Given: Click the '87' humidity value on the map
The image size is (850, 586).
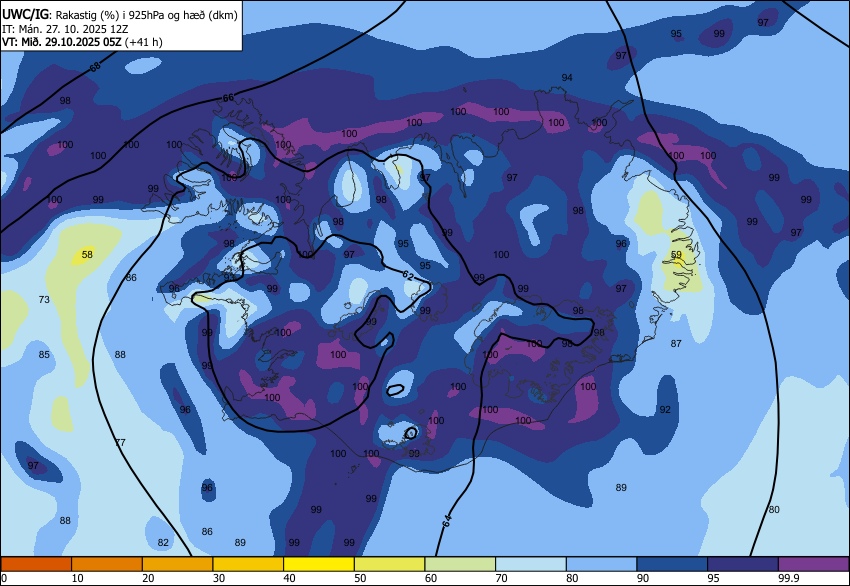Looking at the screenshot, I should pos(676,343).
